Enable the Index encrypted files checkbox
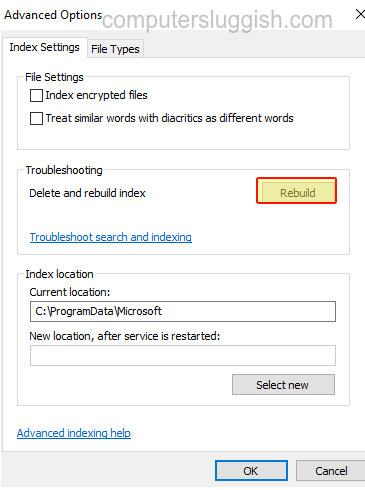 (x=36, y=95)
